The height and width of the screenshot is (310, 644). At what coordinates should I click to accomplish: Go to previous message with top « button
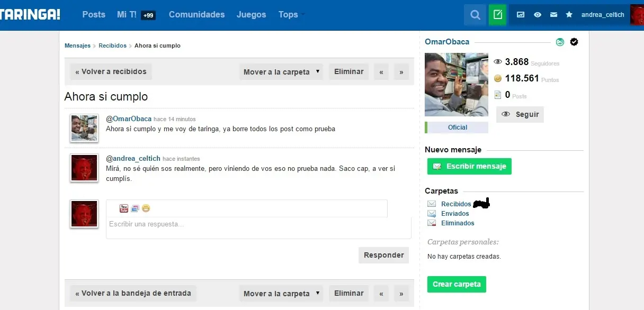click(381, 72)
